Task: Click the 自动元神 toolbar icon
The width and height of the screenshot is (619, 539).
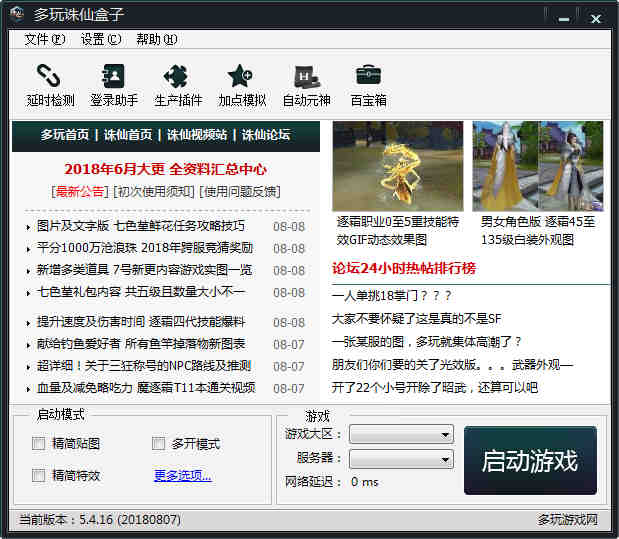Action: point(306,85)
